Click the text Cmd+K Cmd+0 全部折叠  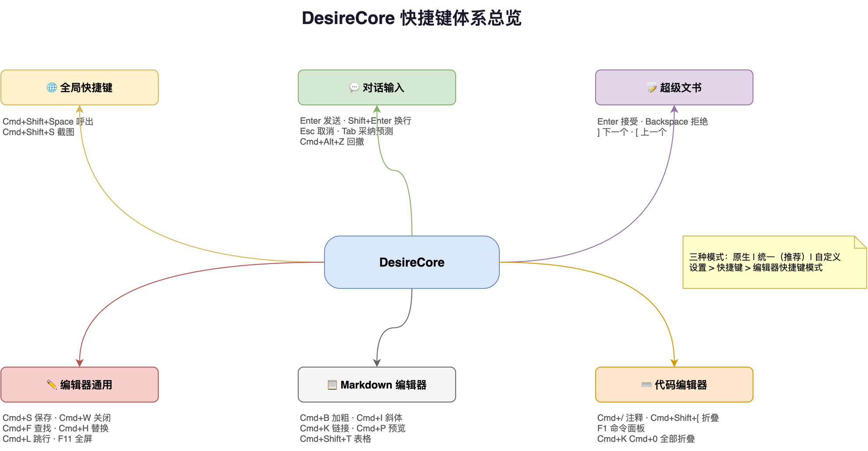646,439
